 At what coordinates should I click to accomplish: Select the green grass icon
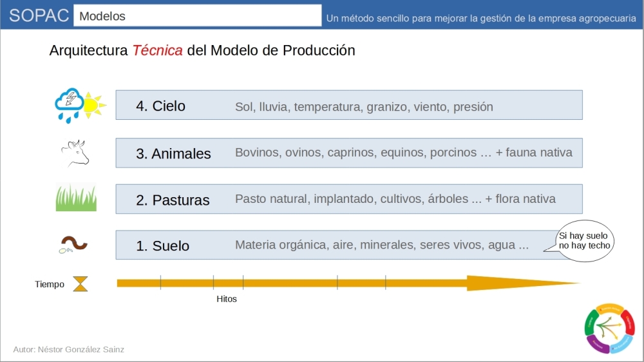(76, 198)
